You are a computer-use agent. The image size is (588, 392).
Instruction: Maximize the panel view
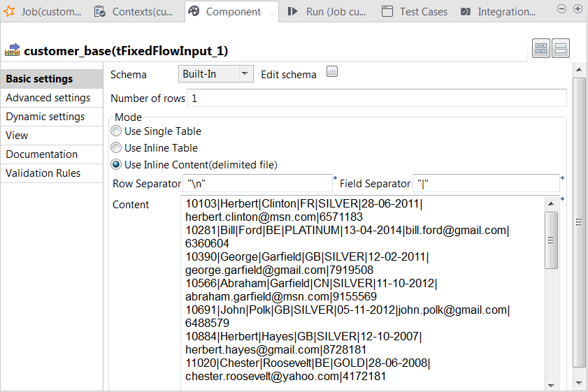pos(578,8)
